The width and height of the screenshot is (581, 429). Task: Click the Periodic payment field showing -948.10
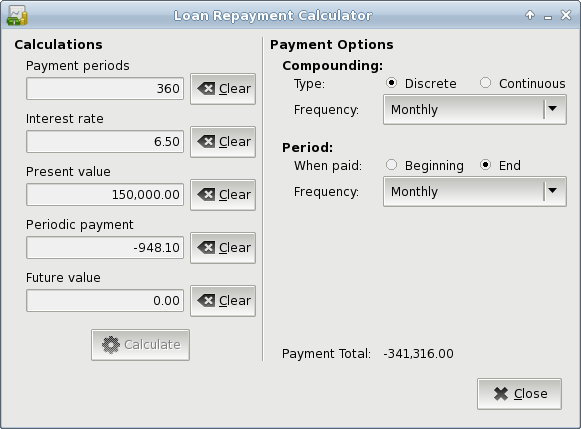point(105,247)
